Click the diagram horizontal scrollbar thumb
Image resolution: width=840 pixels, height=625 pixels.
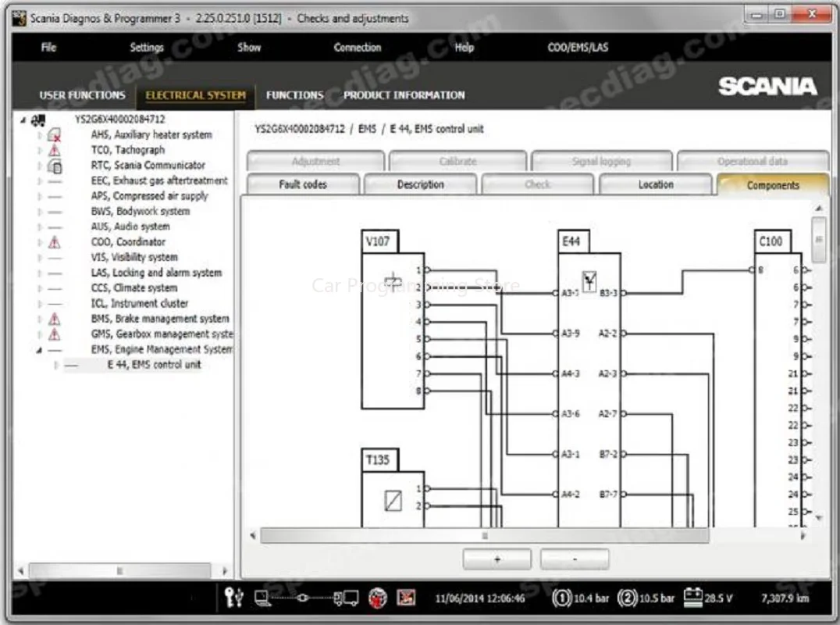coord(485,535)
